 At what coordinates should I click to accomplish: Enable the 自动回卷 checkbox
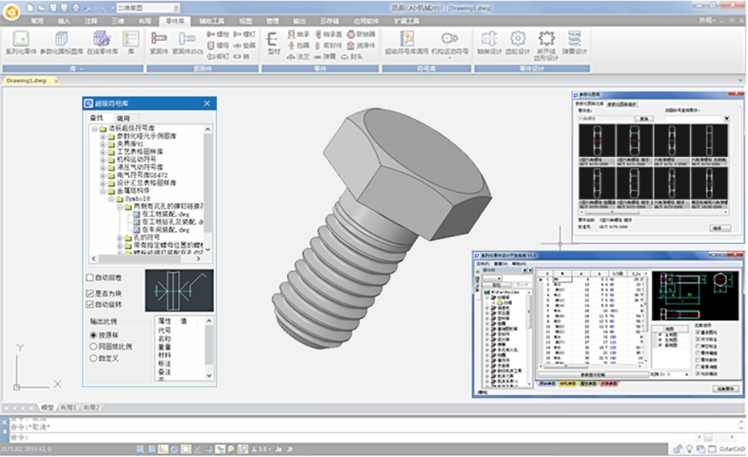pyautogui.click(x=90, y=277)
